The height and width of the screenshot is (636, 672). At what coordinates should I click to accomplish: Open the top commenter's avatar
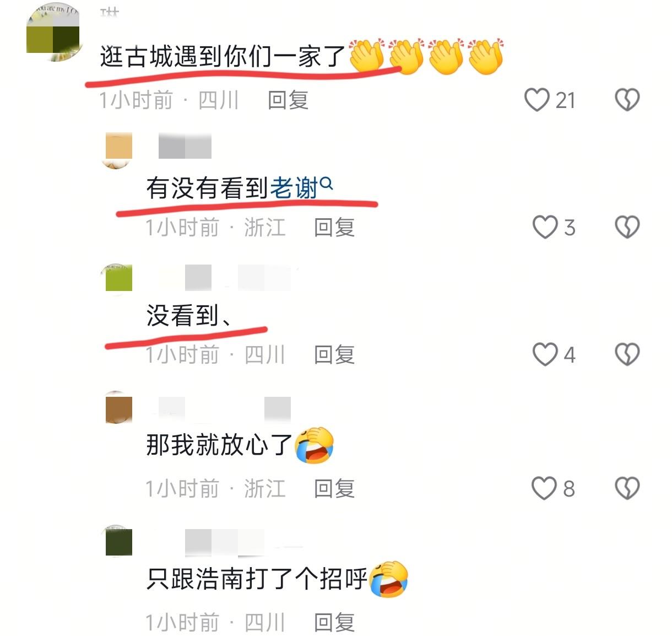coord(53,32)
